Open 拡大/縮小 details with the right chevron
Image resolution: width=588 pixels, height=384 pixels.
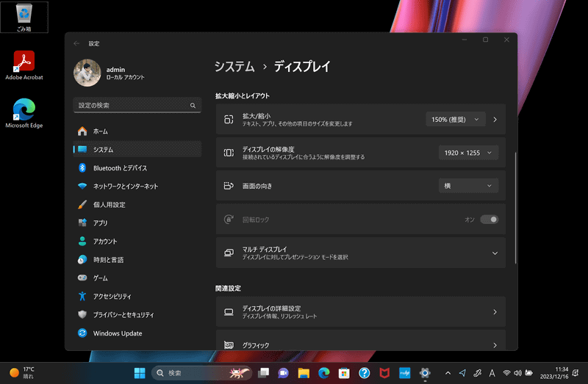pos(495,120)
